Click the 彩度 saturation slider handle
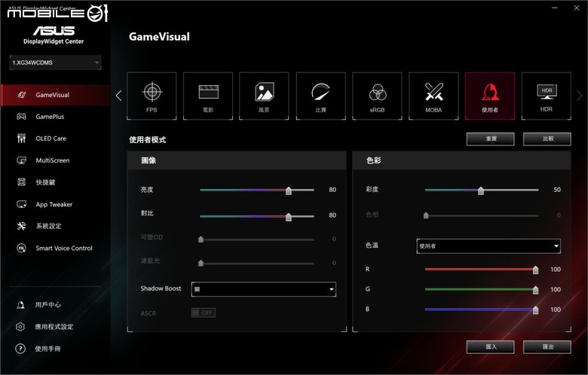Screen dimensions: 588x375 click(x=481, y=191)
